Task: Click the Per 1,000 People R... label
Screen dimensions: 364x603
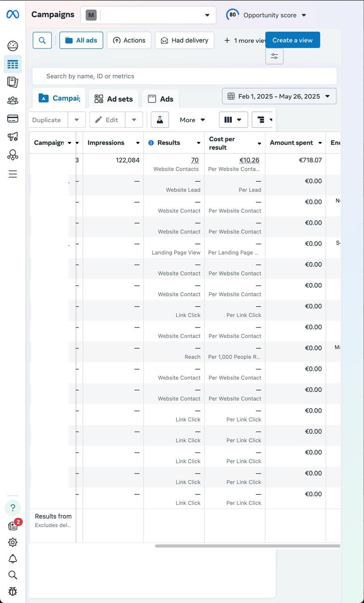Action: click(234, 357)
